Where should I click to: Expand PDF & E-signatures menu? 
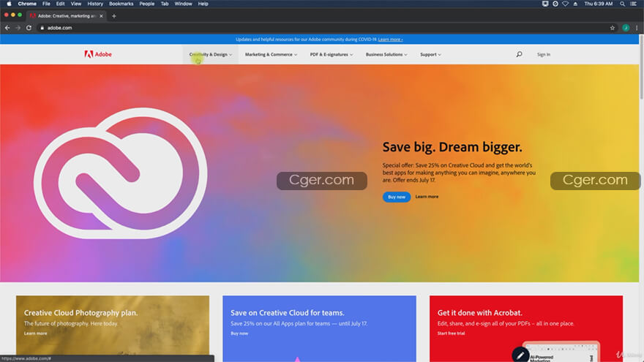[332, 54]
